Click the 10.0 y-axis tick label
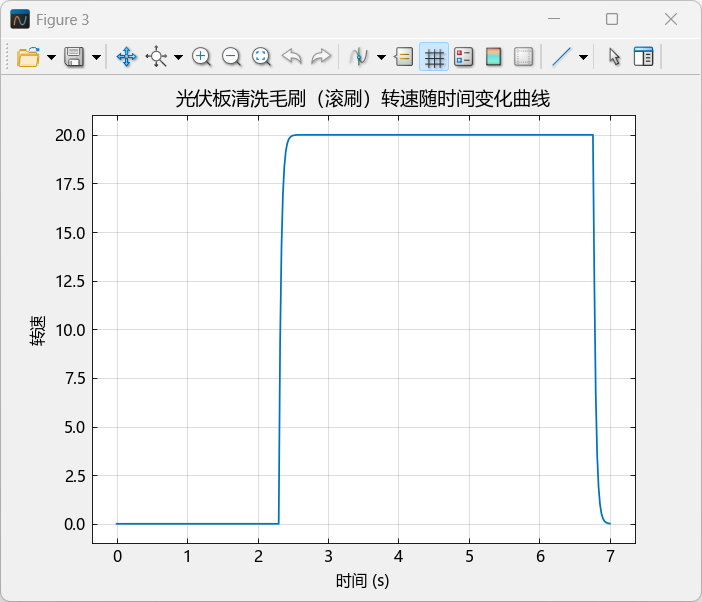The height and width of the screenshot is (602, 702). pos(70,330)
